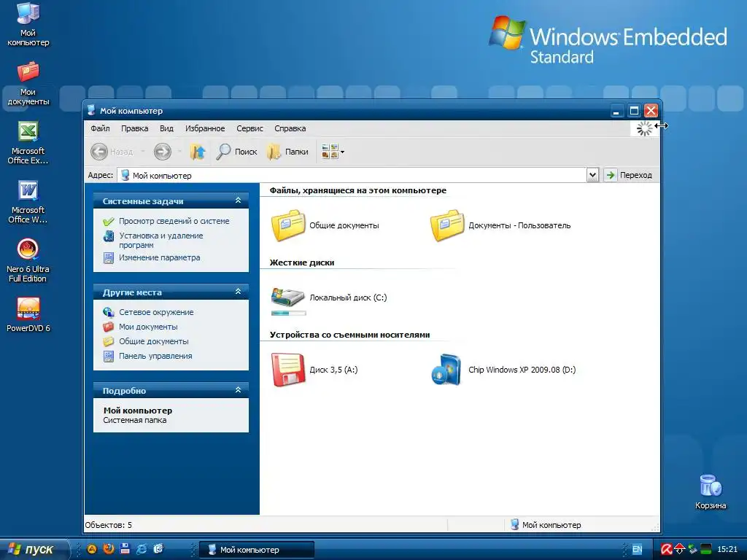Click the orange round quick launch icon

pyautogui.click(x=92, y=549)
